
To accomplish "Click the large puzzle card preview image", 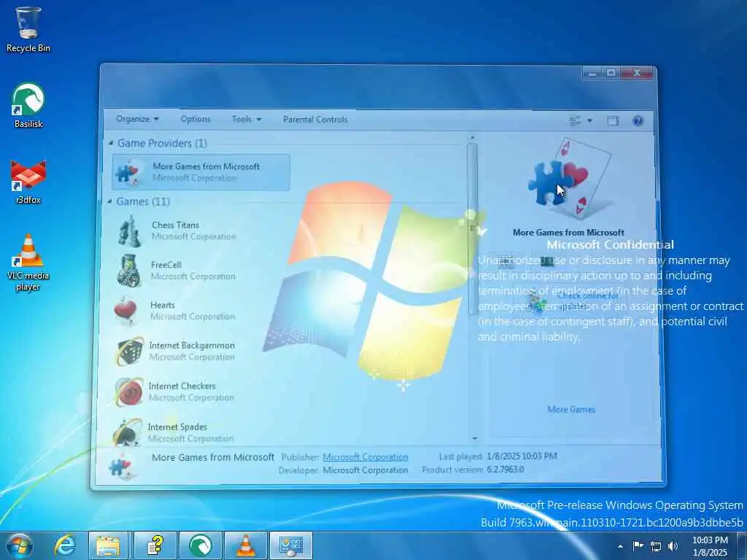I will tap(570, 179).
